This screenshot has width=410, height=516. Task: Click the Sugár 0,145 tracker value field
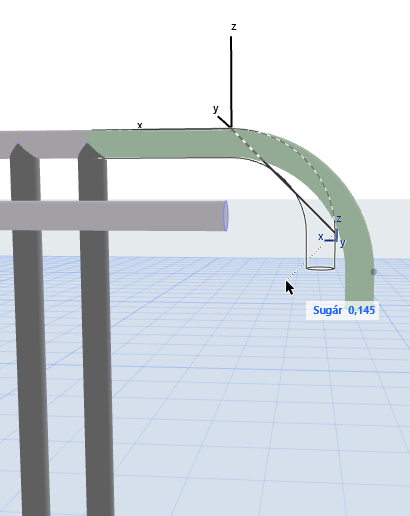pos(342,310)
